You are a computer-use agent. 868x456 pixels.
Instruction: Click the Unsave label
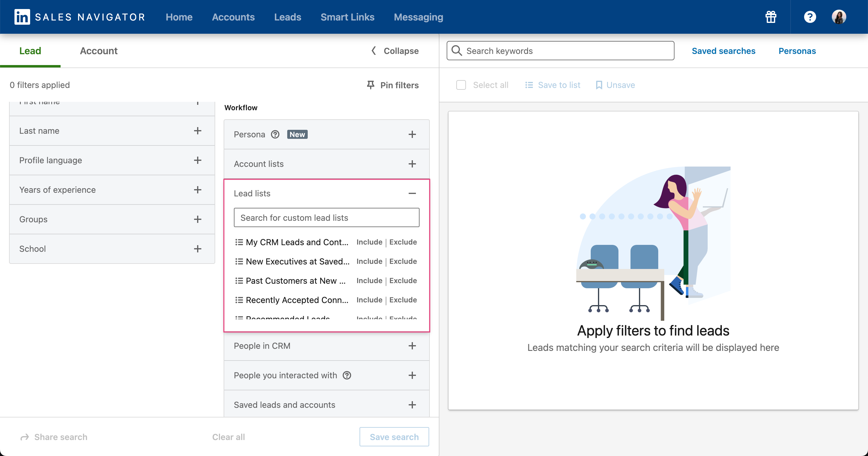coord(621,85)
